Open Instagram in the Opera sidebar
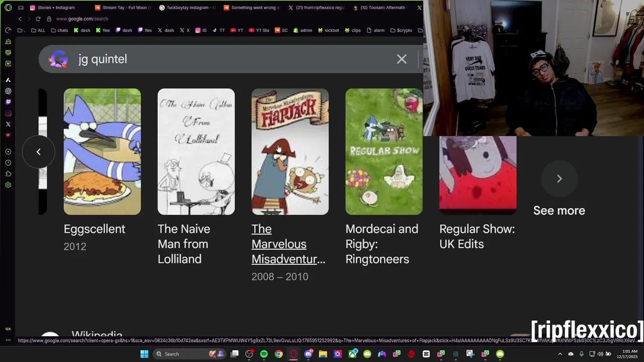644x362 pixels. tap(8, 113)
